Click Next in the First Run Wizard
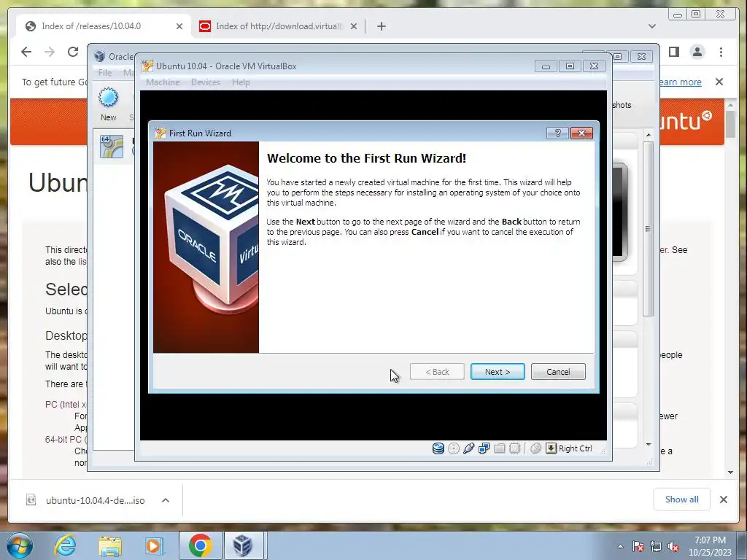Viewport: 747px width, 560px height. coord(498,372)
